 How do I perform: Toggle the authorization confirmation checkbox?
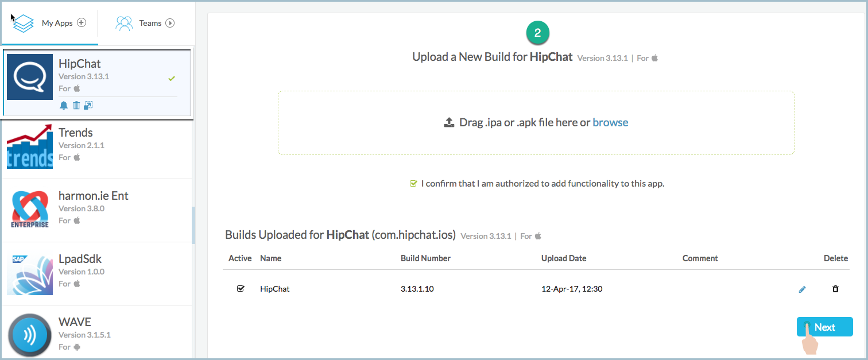(x=413, y=184)
